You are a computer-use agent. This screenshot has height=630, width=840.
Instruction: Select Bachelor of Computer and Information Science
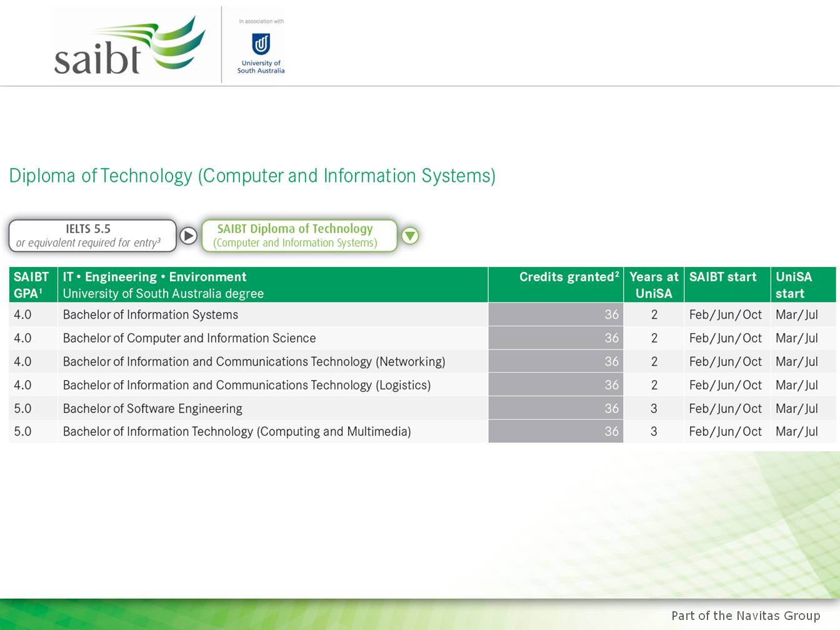(189, 338)
